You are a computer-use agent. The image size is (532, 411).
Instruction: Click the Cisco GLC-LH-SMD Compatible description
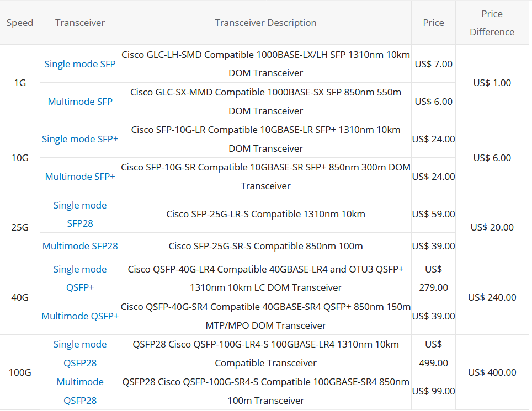[x=265, y=64]
